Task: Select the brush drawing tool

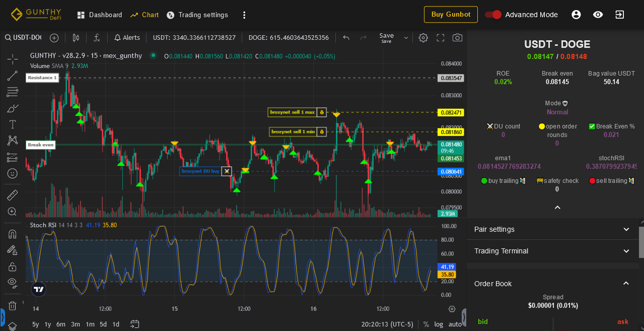Action: (13, 108)
